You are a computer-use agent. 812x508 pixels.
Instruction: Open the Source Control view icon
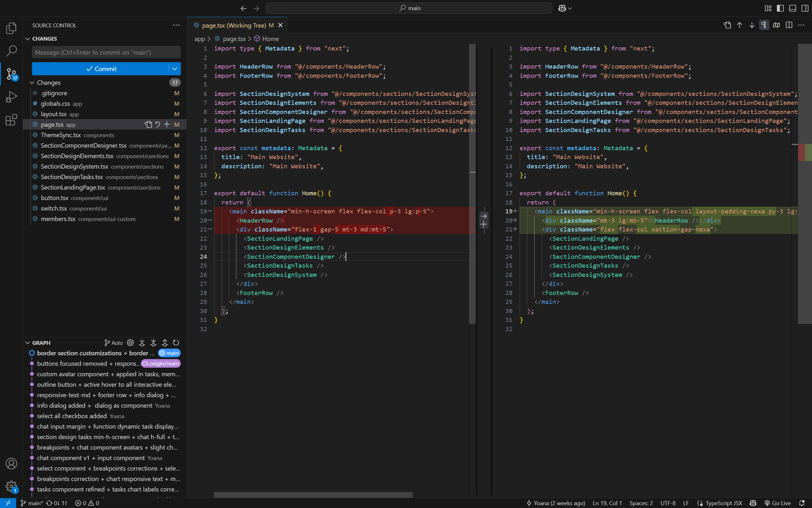coord(11,74)
